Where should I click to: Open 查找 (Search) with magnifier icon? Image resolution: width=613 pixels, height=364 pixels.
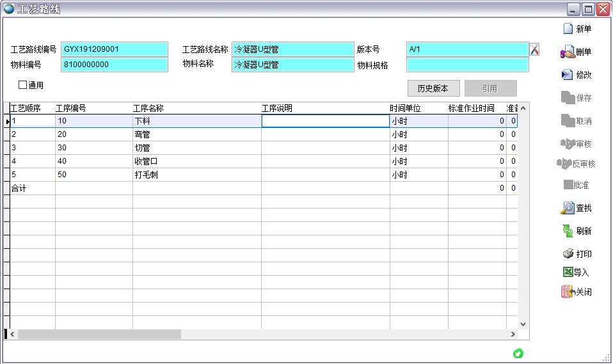[568, 208]
